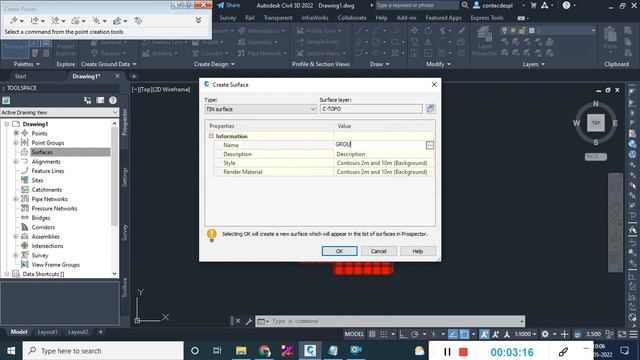Select Feature Lines in the tree

click(48, 171)
